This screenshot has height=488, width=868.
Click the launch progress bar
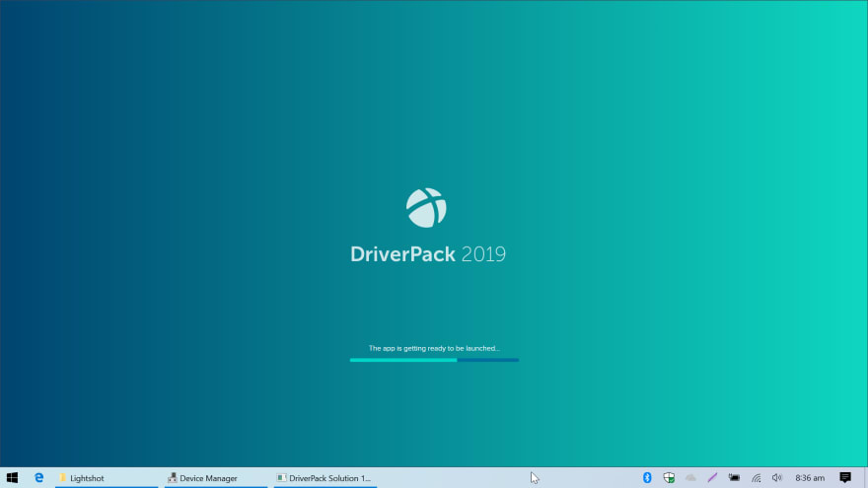(x=434, y=360)
